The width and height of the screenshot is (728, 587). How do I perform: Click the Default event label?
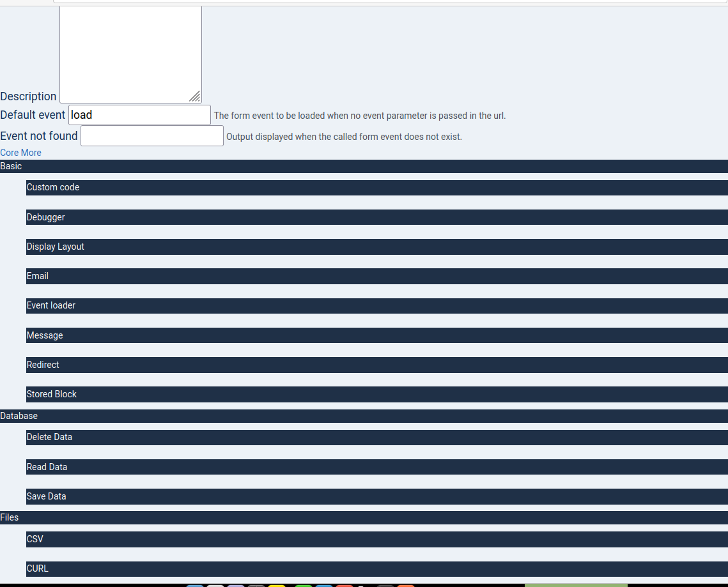click(x=33, y=115)
